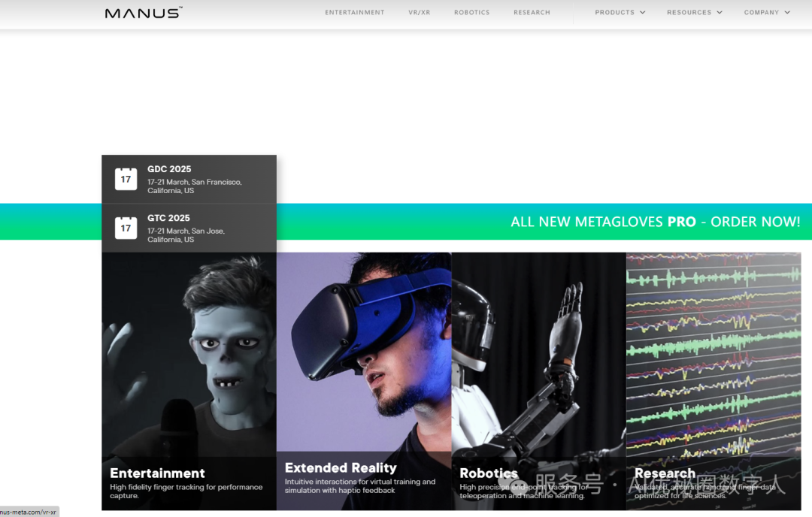Open the Company menu label
The image size is (812, 517).
coord(761,13)
